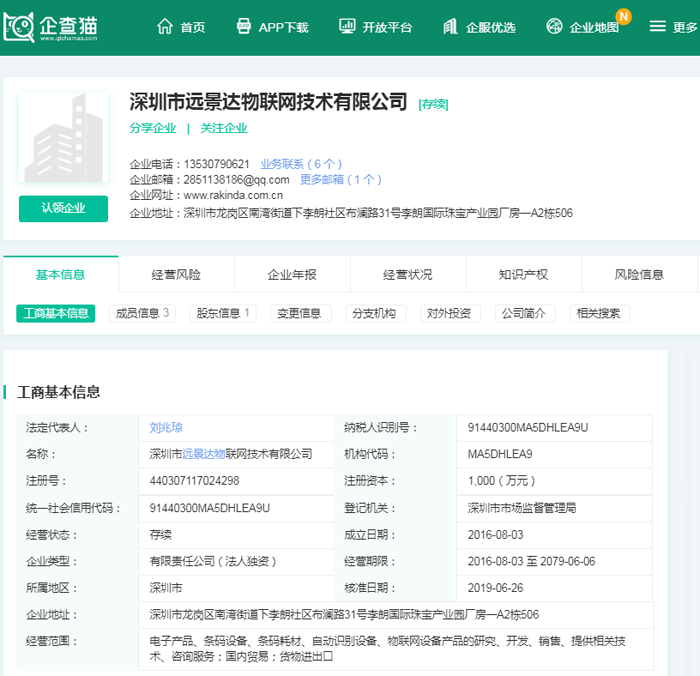Select the 成员信息 sub-section
The height and width of the screenshot is (676, 700).
coord(141,313)
